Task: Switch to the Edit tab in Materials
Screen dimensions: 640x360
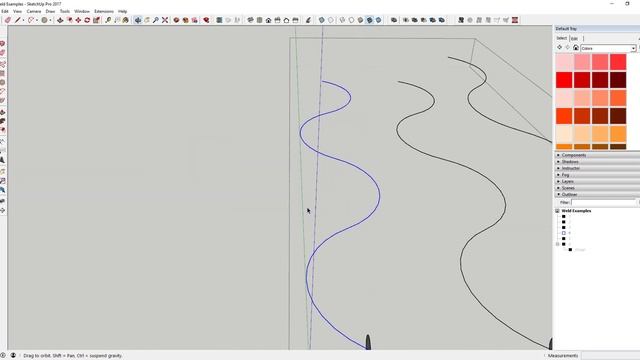Action: point(575,38)
